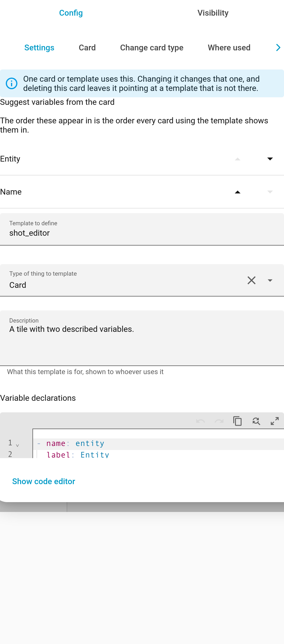284x644 pixels.
Task: Click code line 'name: entity'
Action: click(x=75, y=444)
